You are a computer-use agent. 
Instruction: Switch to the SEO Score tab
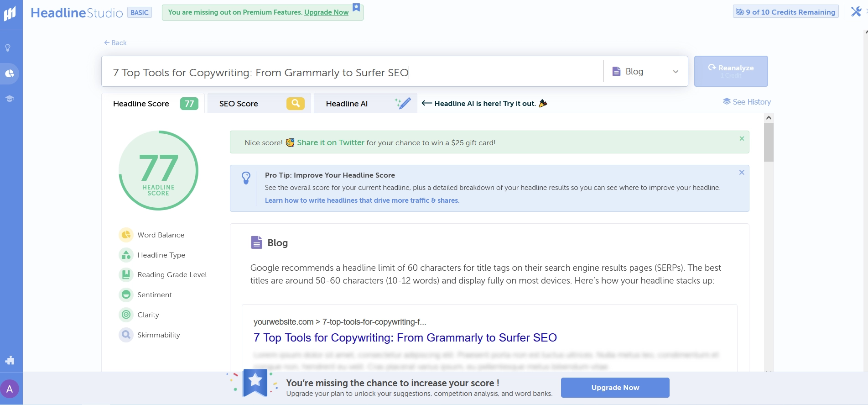tap(259, 104)
